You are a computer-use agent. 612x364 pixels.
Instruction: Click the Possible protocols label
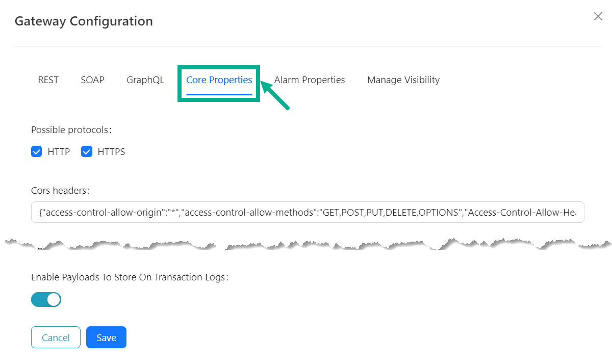tap(71, 130)
